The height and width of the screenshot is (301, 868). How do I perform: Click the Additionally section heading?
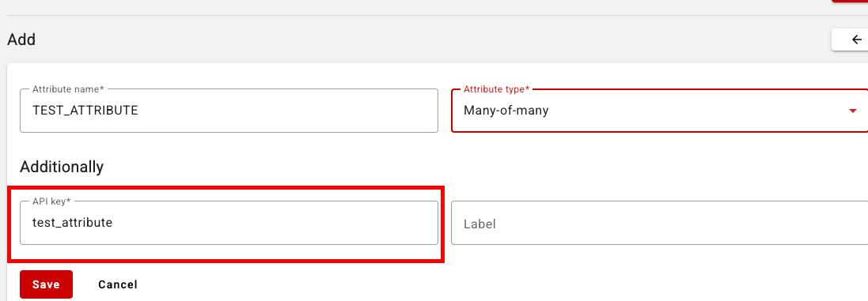(x=62, y=166)
